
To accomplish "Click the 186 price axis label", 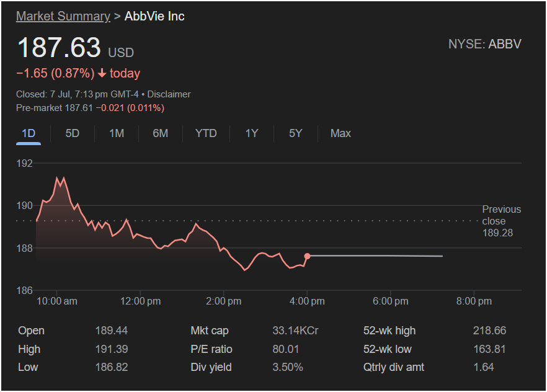I will (x=24, y=290).
